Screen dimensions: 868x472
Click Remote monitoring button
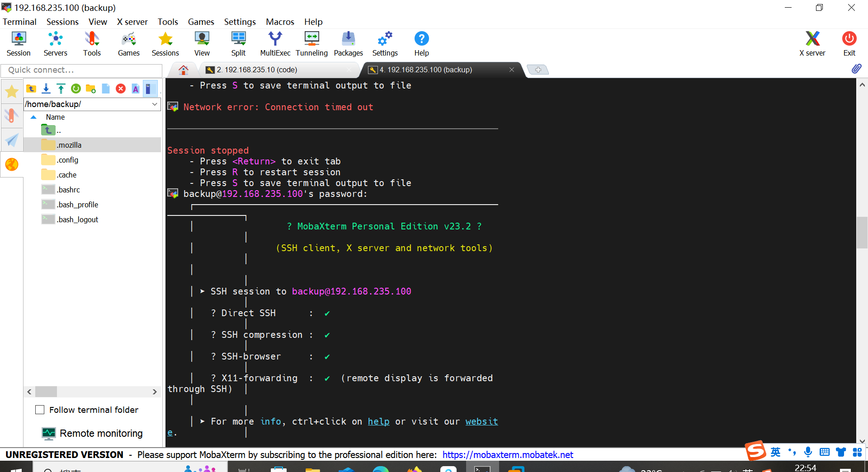tap(92, 433)
